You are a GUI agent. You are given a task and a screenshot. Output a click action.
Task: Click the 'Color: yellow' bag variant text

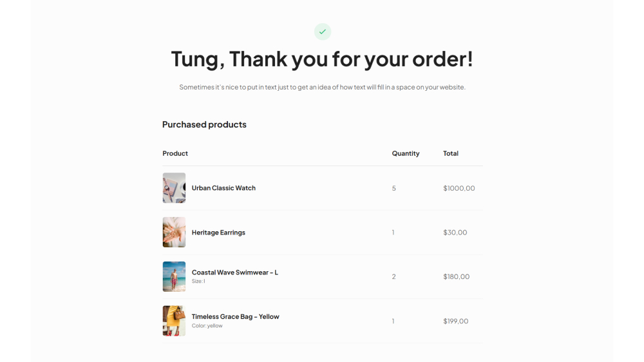point(207,326)
